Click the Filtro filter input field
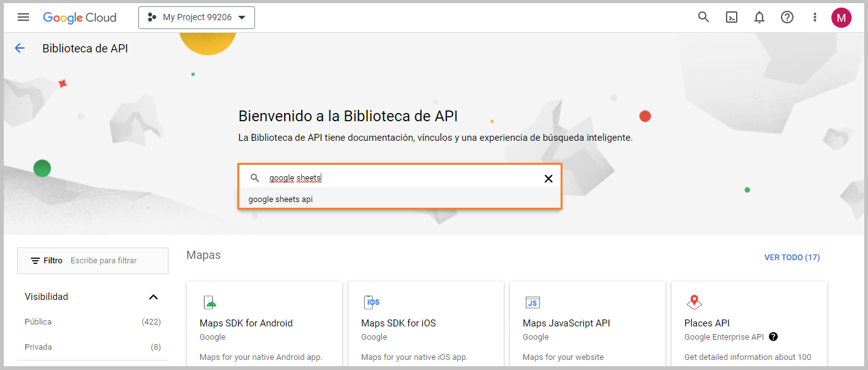This screenshot has height=370, width=868. pyautogui.click(x=93, y=260)
